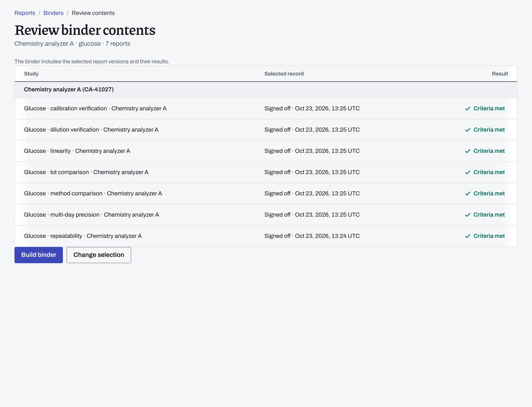Click 'Criteria met' in calibration verification row
532x407 pixels.
[489, 108]
